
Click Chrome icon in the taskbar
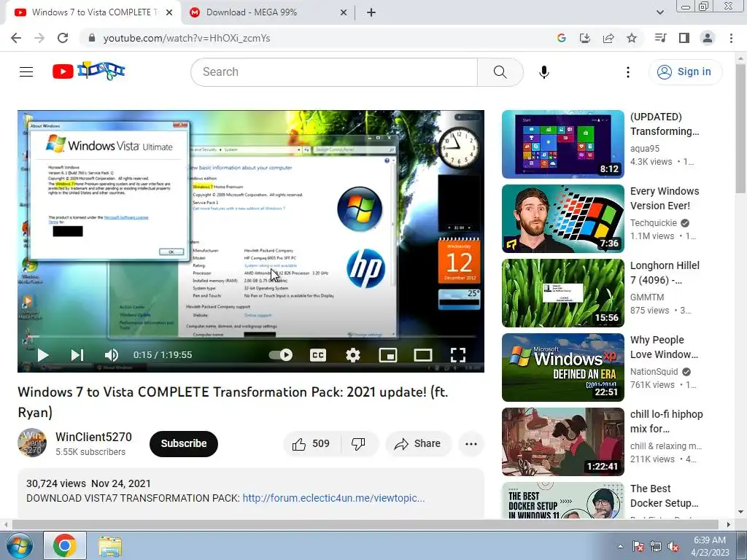65,545
